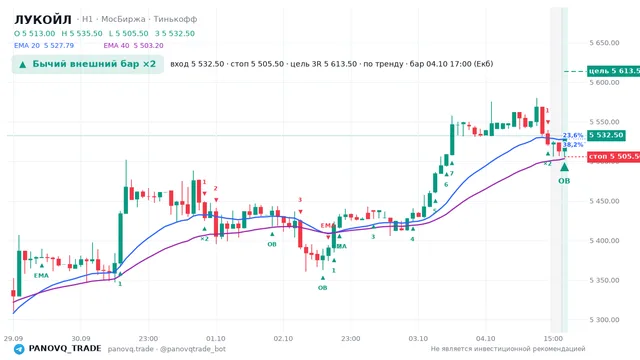
Task: Click the стоп 5 505.50 text in header
Action: pos(257,64)
